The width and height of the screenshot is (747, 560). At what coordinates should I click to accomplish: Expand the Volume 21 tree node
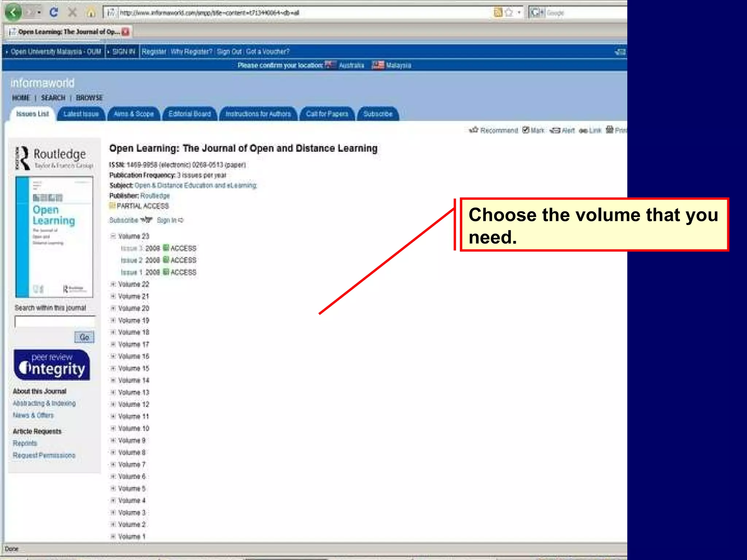tap(113, 296)
